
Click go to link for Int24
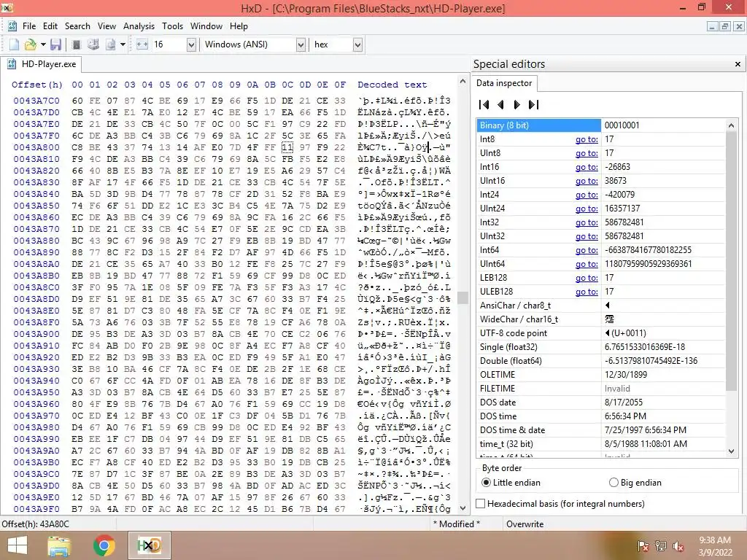tap(587, 194)
